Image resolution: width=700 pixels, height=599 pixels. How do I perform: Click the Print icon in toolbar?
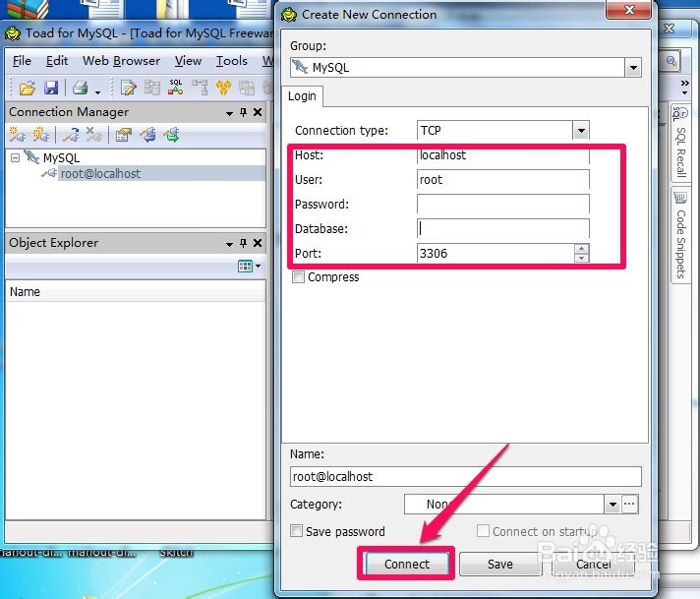(x=81, y=88)
